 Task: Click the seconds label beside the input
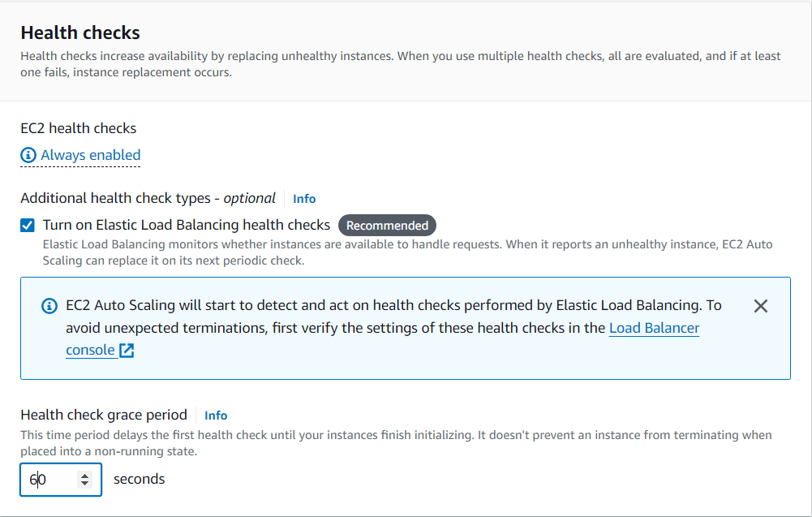pos(139,479)
